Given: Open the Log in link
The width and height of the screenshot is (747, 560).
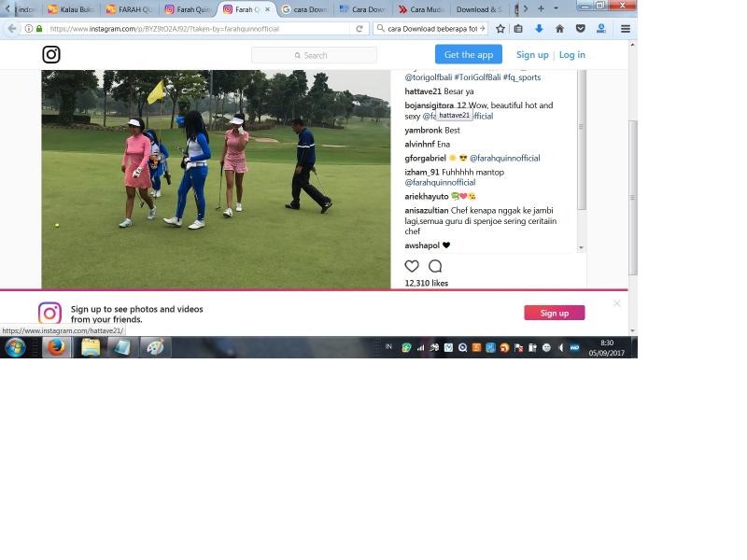Looking at the screenshot, I should (x=571, y=55).
